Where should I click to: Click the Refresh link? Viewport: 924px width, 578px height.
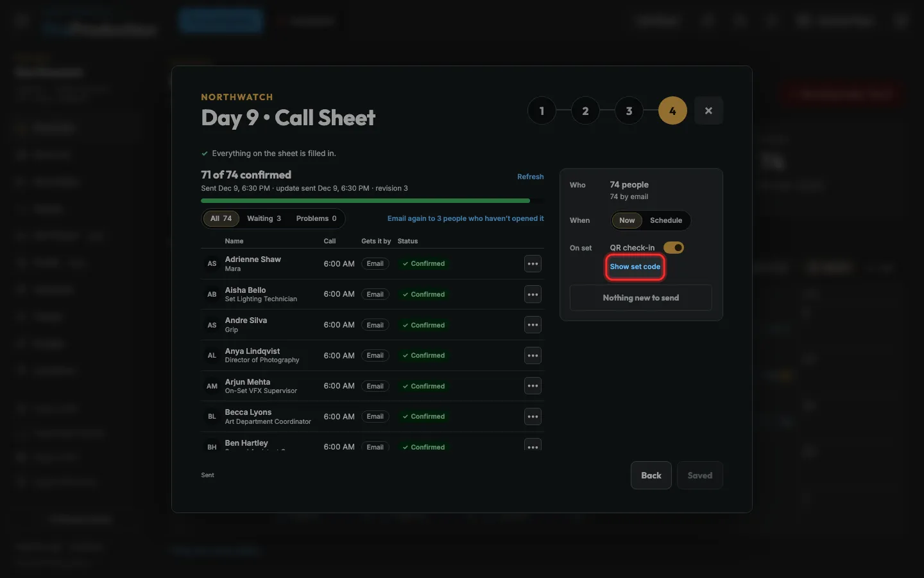(x=531, y=177)
